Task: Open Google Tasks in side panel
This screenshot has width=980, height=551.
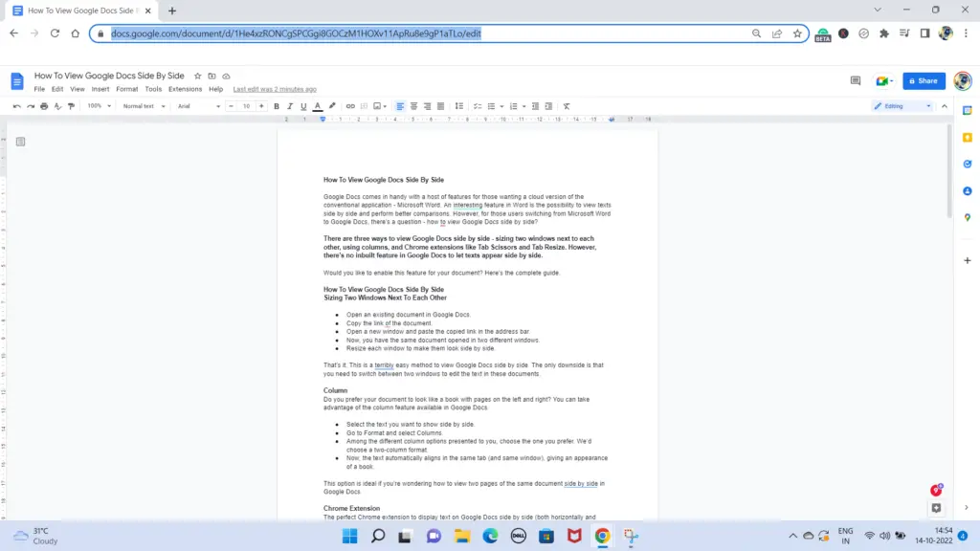Action: pos(968,165)
